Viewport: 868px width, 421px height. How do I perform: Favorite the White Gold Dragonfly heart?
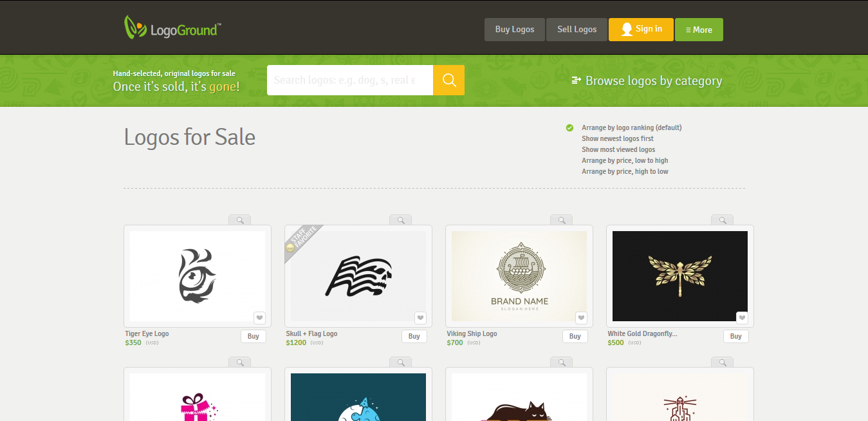point(742,317)
